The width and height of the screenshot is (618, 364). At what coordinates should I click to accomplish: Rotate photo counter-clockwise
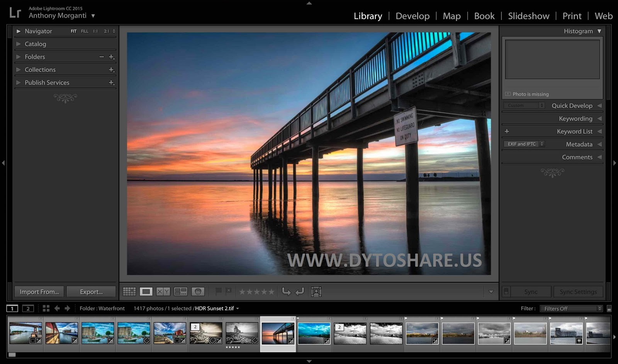[286, 292]
